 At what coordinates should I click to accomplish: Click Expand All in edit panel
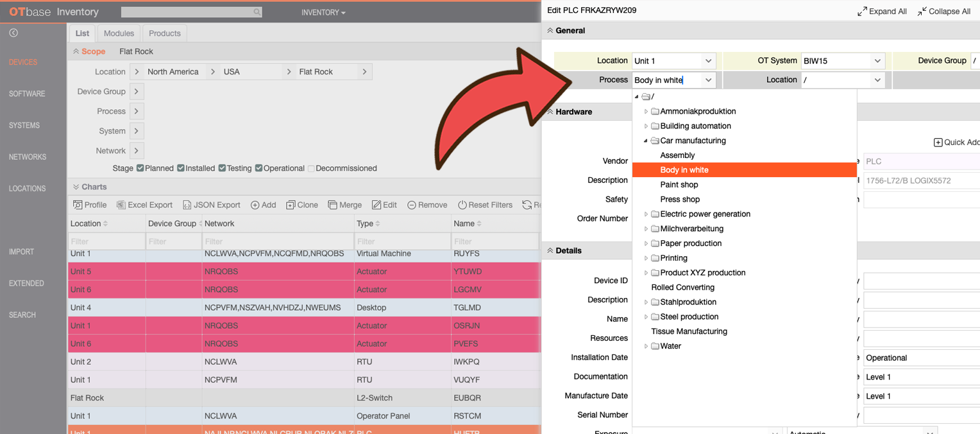tap(882, 11)
